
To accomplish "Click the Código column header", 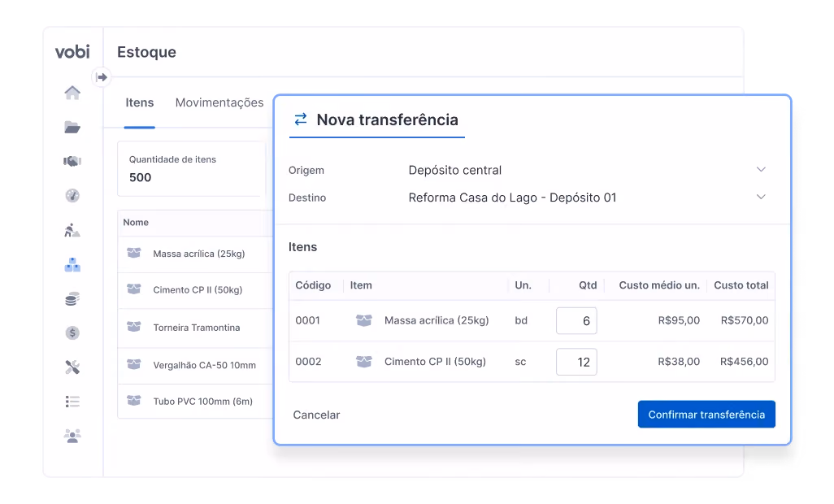I will [x=313, y=285].
